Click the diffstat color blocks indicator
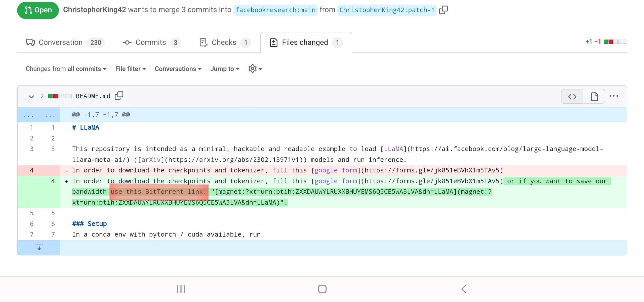This screenshot has width=644, height=302. click(x=615, y=42)
